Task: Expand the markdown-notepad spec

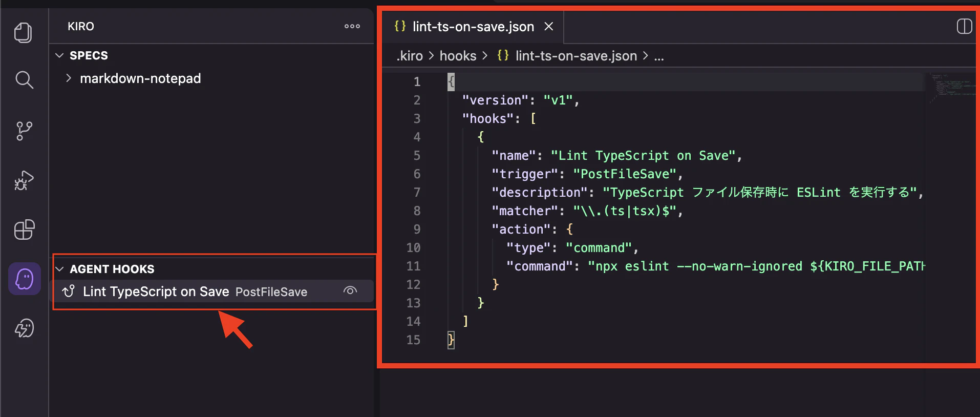Action: point(69,78)
